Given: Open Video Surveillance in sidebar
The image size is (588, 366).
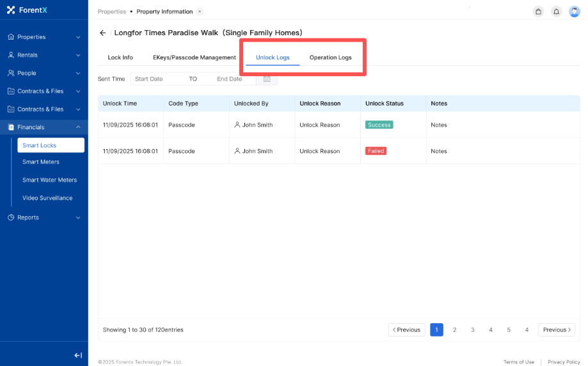Looking at the screenshot, I should [x=47, y=198].
